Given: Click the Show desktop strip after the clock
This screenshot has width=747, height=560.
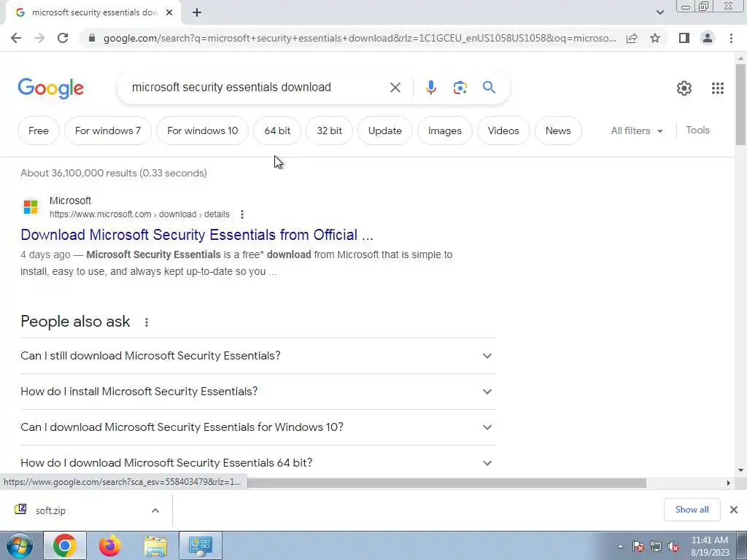Looking at the screenshot, I should [743, 545].
